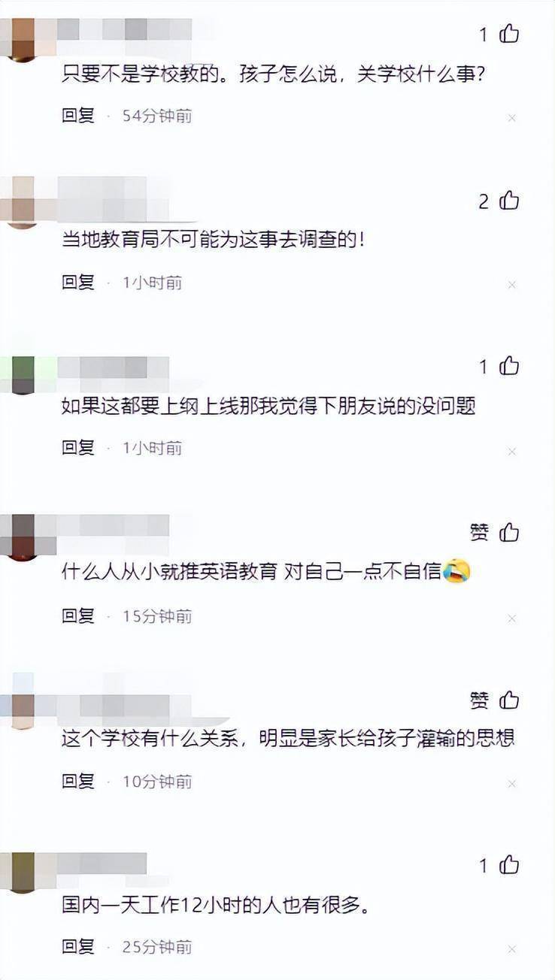Tap 赞 thumbs-up on 英语教育 comment
This screenshot has height=980, width=555.
pyautogui.click(x=509, y=533)
